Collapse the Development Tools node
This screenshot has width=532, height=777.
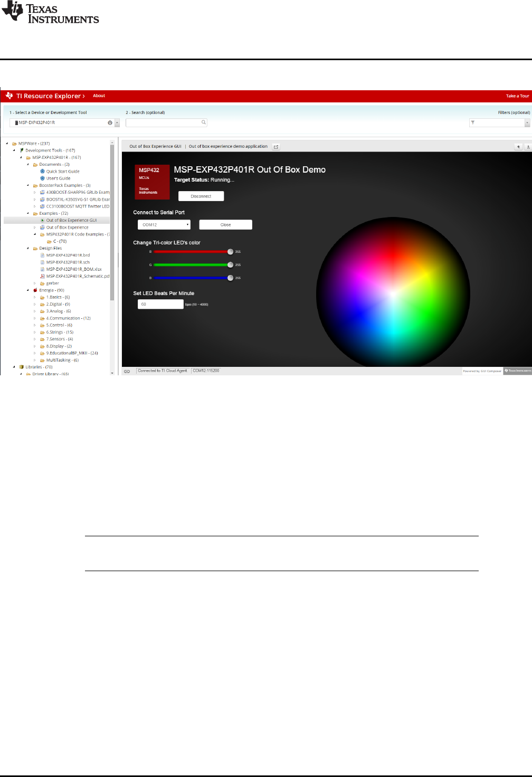coord(14,150)
